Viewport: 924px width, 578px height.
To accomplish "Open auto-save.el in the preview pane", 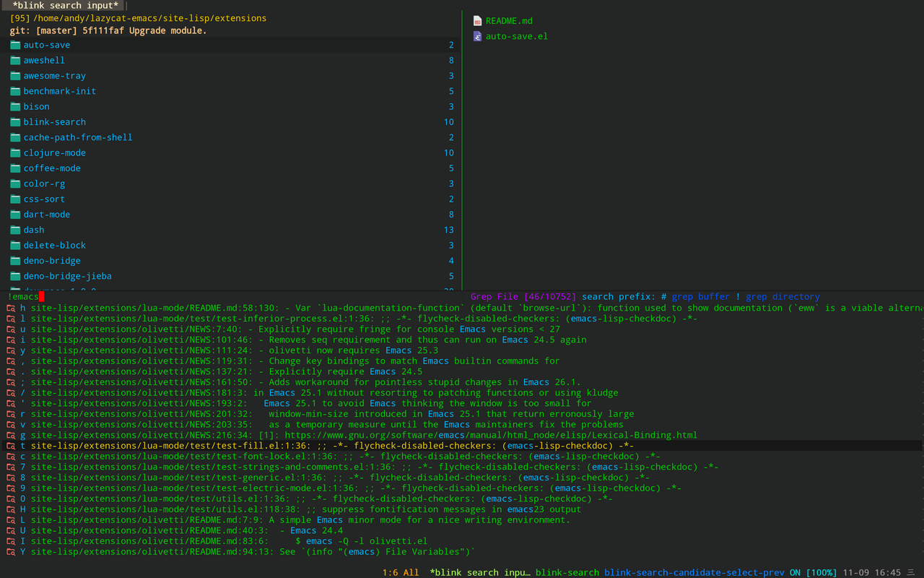I will point(517,36).
